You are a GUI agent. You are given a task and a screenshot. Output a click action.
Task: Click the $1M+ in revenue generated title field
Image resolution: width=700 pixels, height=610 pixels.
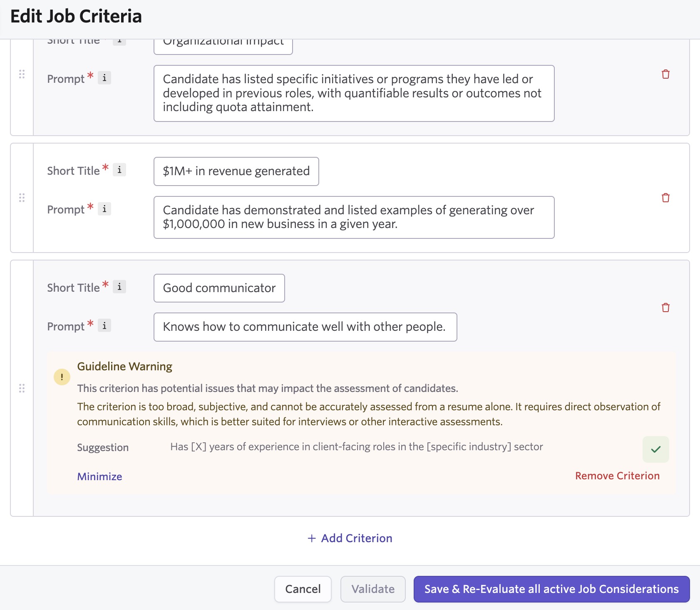[236, 171]
